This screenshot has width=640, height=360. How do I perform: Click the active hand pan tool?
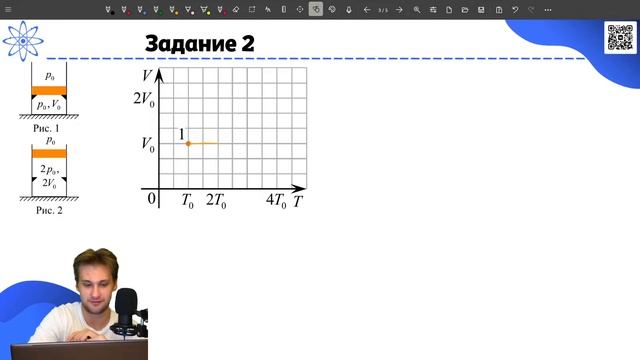[x=316, y=9]
